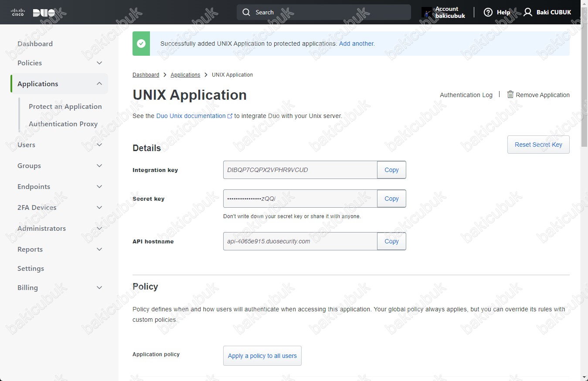Open Endpoints in the sidebar
588x381 pixels.
(34, 186)
